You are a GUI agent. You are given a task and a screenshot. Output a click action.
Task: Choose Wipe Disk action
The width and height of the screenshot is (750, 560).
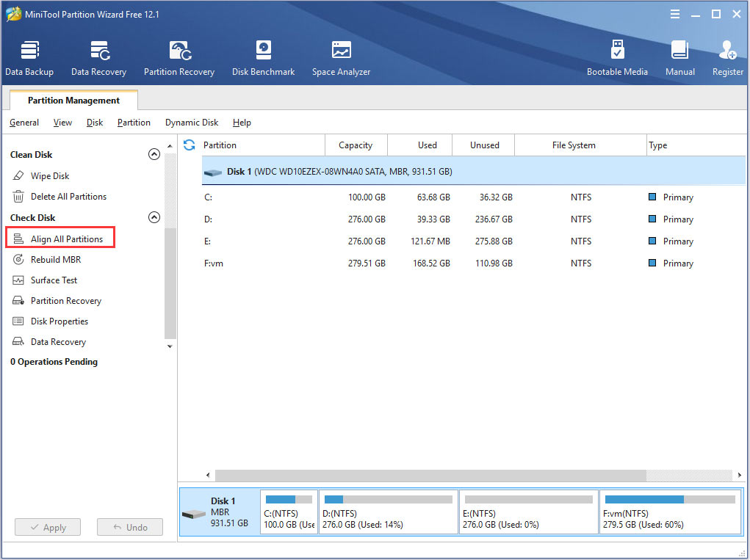50,176
